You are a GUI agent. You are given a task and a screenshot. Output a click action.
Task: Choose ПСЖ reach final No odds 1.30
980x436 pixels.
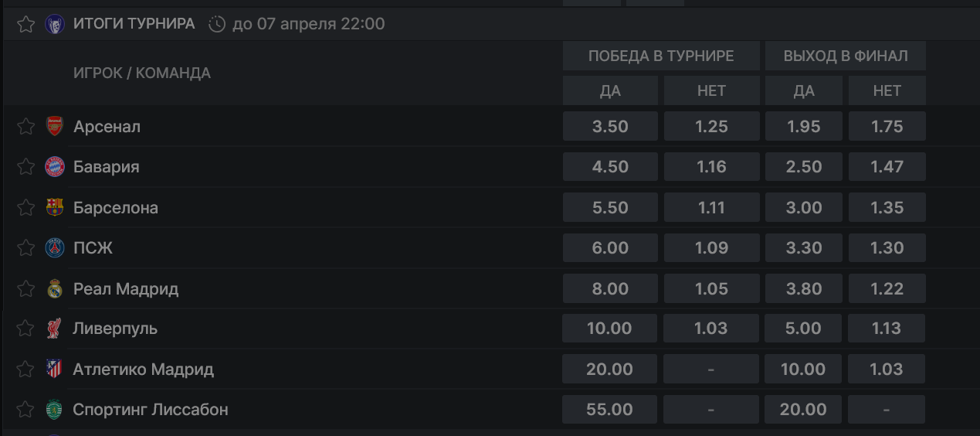click(887, 247)
